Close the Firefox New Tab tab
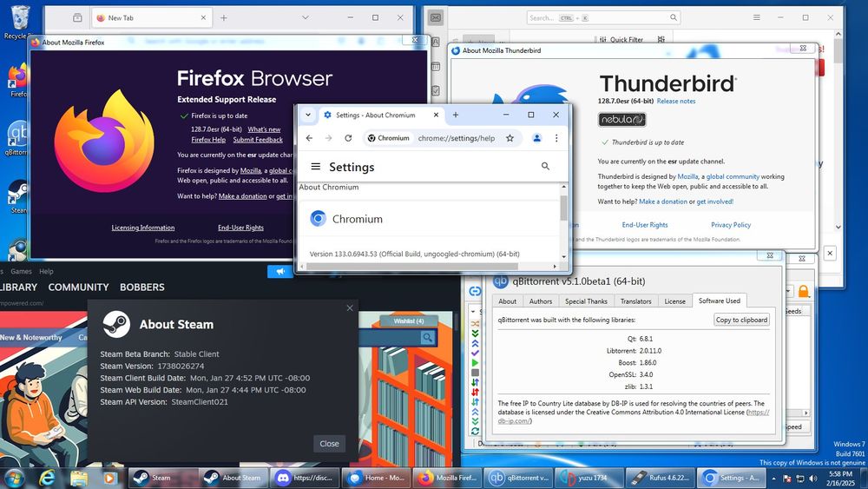Viewport: 868px width, 489px height. (x=203, y=17)
